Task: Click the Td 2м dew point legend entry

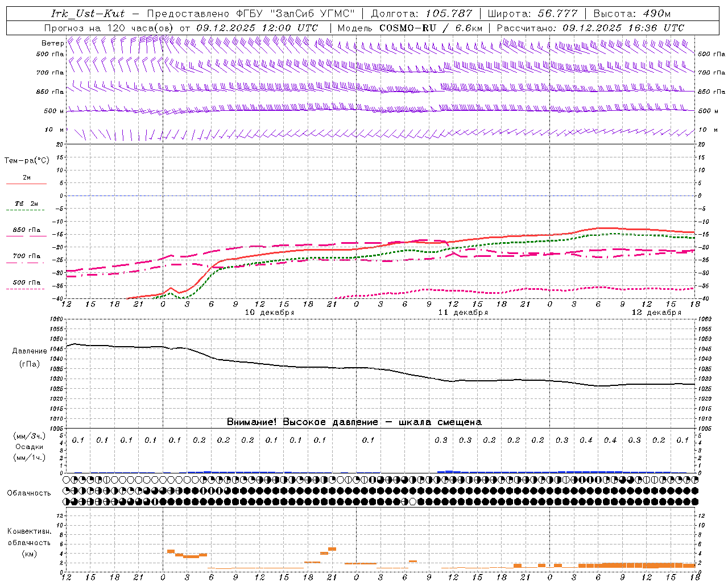Action: 26,203
